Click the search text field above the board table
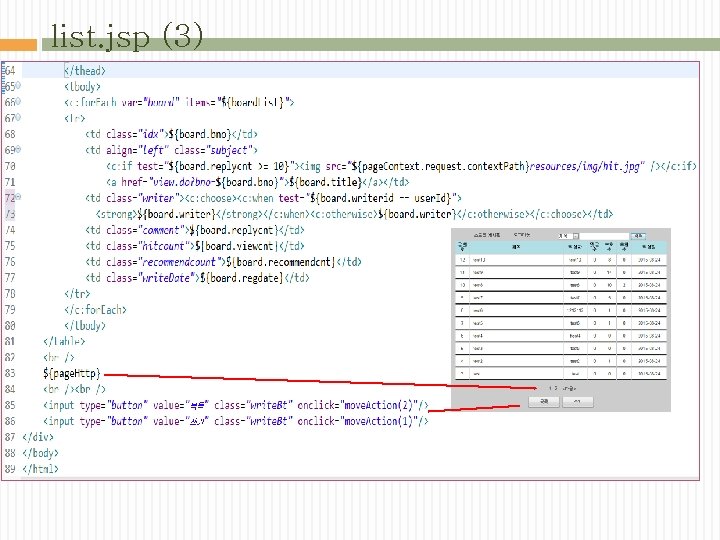This screenshot has width=720, height=540. click(605, 236)
